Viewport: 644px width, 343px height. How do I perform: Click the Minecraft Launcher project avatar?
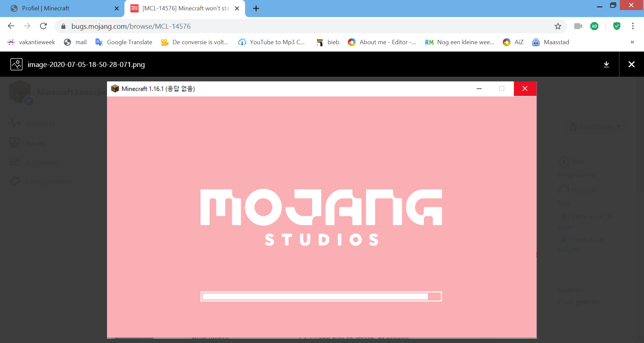(x=20, y=92)
